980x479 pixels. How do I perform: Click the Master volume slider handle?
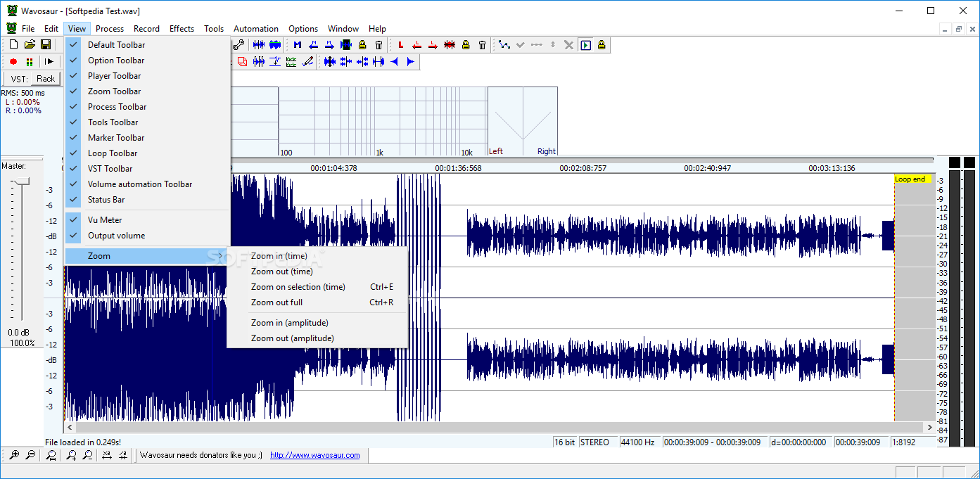click(21, 181)
